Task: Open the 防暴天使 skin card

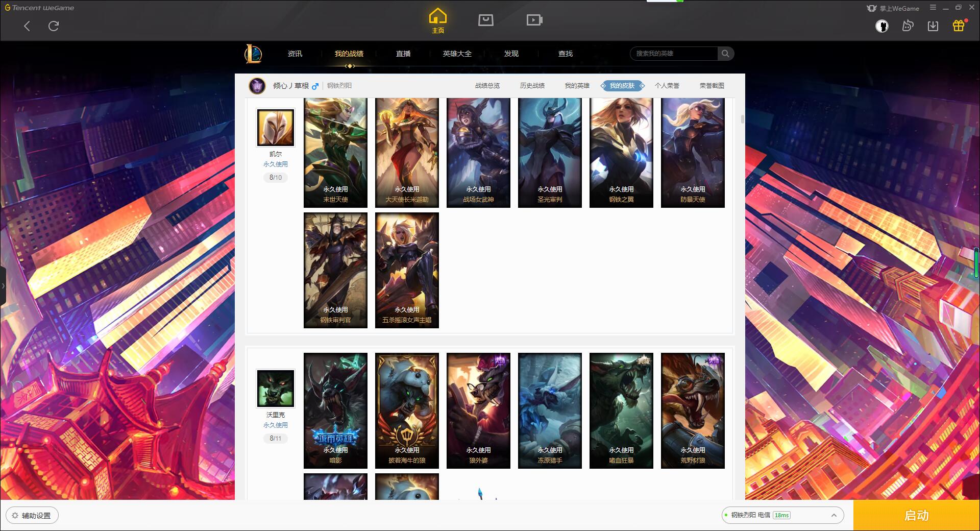Action: click(693, 153)
